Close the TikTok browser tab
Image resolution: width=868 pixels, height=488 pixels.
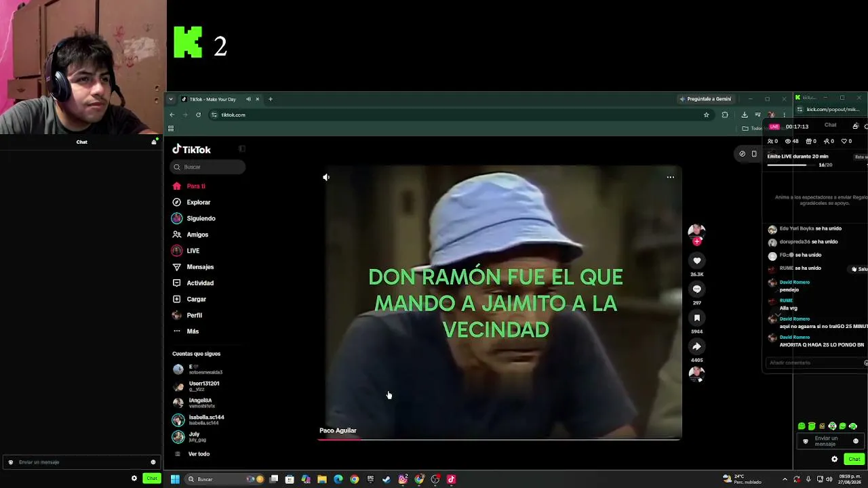click(257, 100)
